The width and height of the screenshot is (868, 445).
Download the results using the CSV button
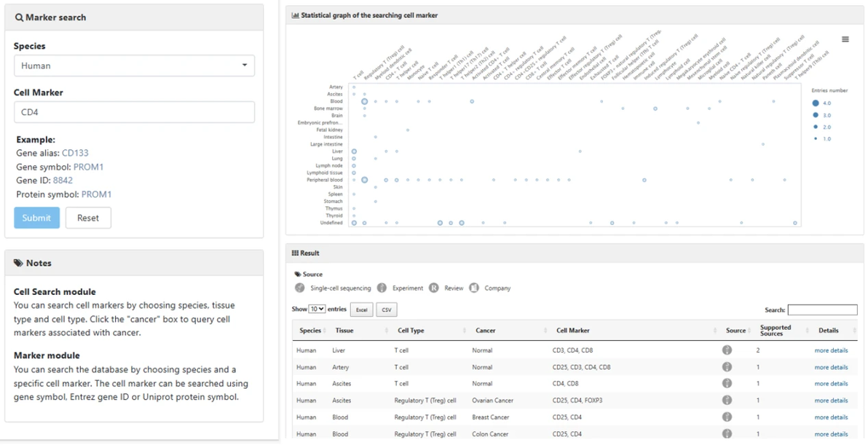(386, 310)
